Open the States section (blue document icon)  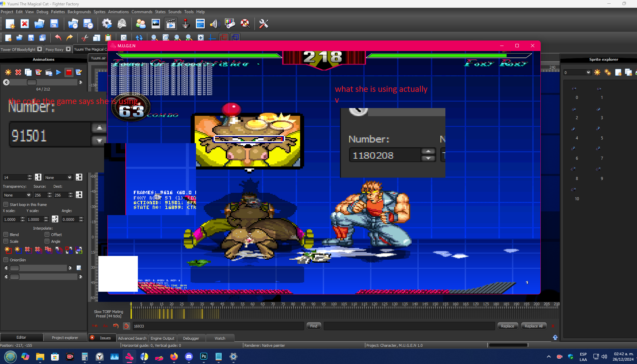[200, 24]
